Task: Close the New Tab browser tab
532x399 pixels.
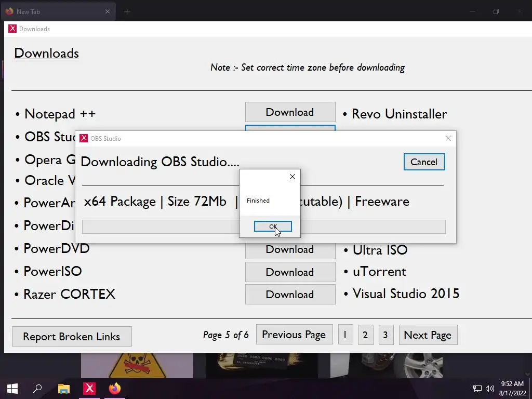Action: (107, 11)
